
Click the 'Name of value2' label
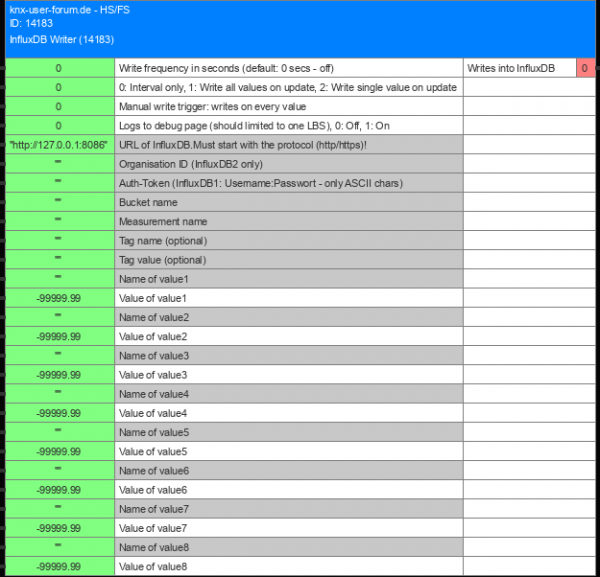click(x=154, y=317)
